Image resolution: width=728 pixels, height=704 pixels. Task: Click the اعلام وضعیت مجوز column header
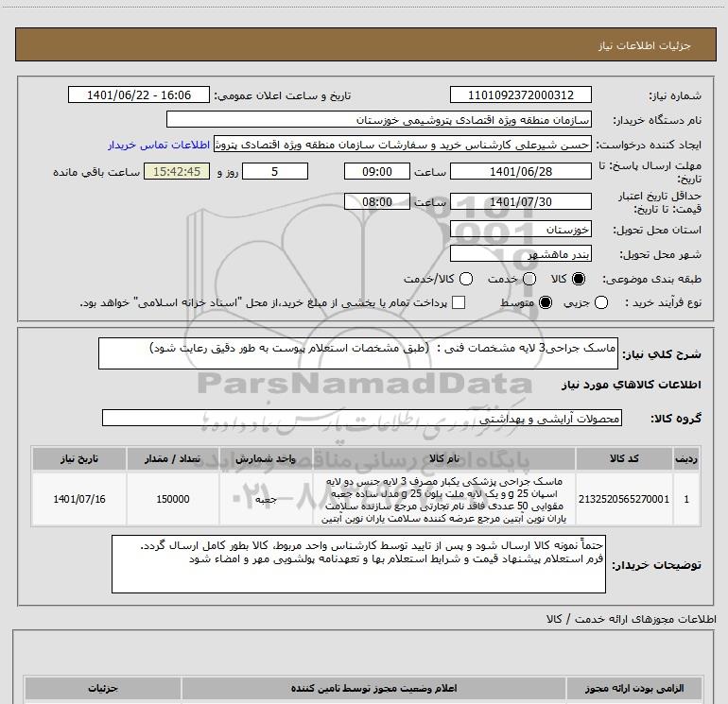[373, 688]
